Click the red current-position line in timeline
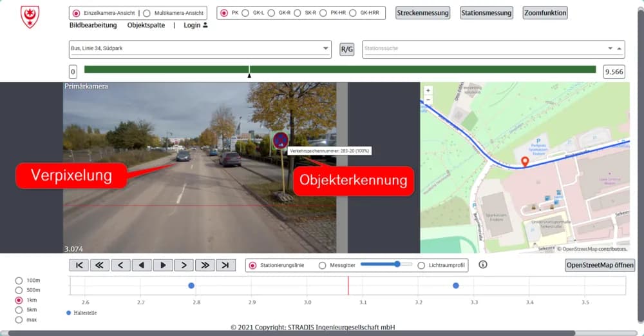Image resolution: width=644 pixels, height=336 pixels. click(348, 286)
